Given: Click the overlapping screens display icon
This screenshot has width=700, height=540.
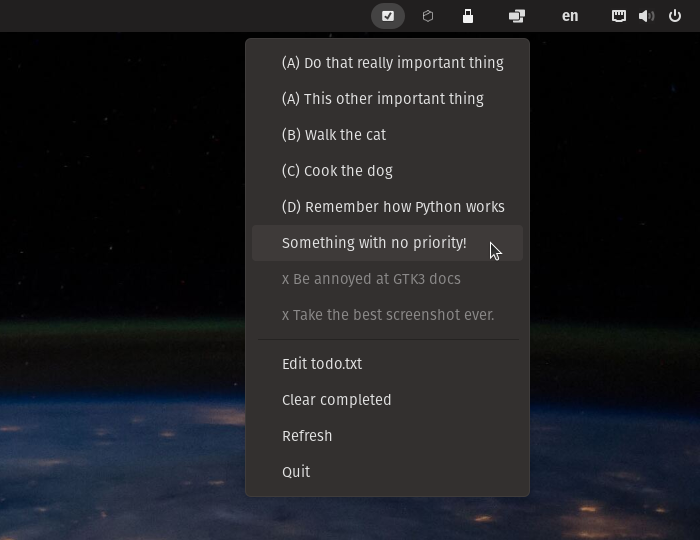Looking at the screenshot, I should click(x=517, y=16).
